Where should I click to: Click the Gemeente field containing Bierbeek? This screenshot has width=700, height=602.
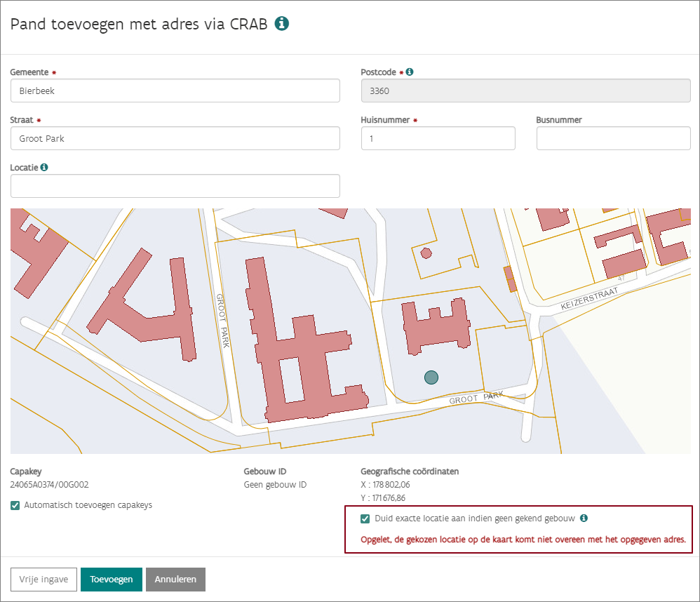point(175,91)
